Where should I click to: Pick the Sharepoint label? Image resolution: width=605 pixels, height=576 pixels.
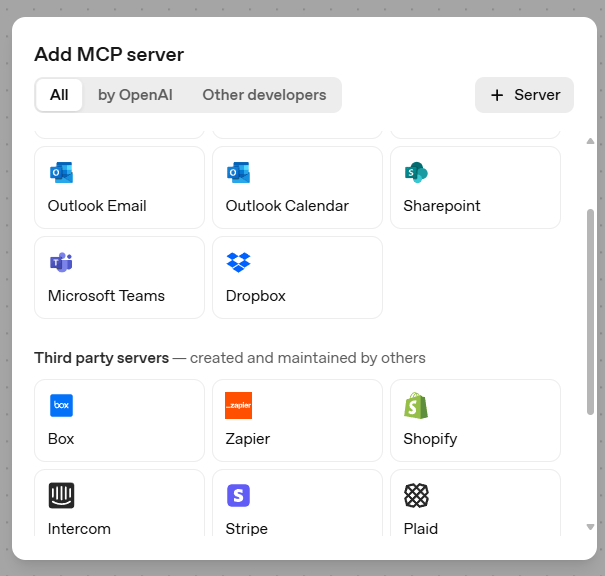click(442, 206)
